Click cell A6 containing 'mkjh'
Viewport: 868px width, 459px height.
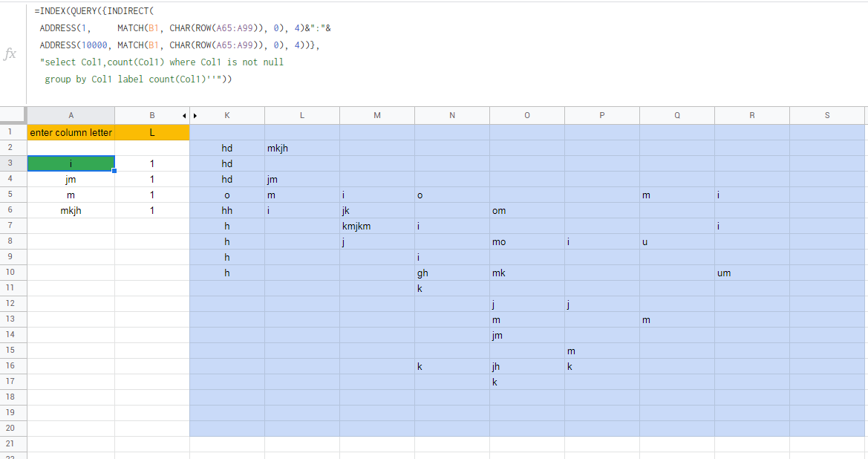[x=71, y=210]
